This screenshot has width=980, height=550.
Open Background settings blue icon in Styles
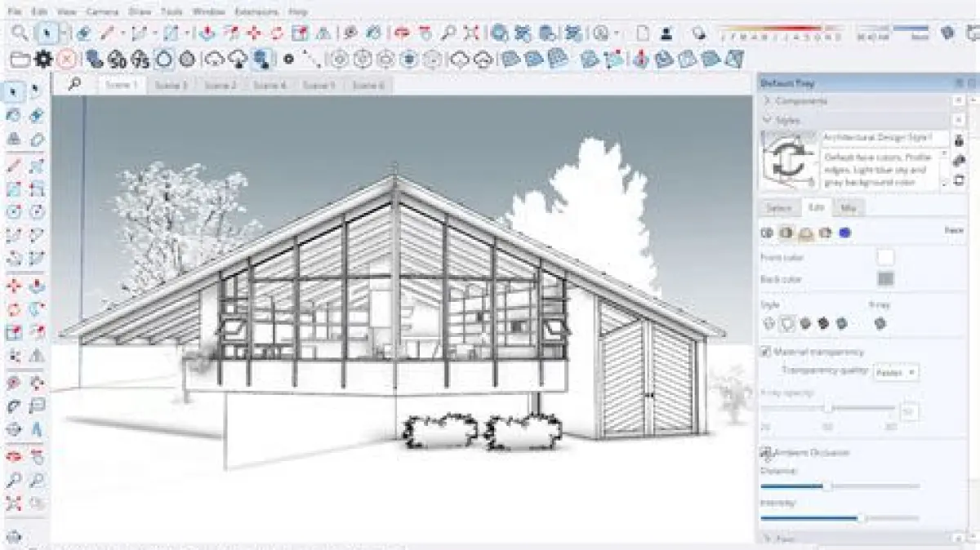pyautogui.click(x=844, y=233)
